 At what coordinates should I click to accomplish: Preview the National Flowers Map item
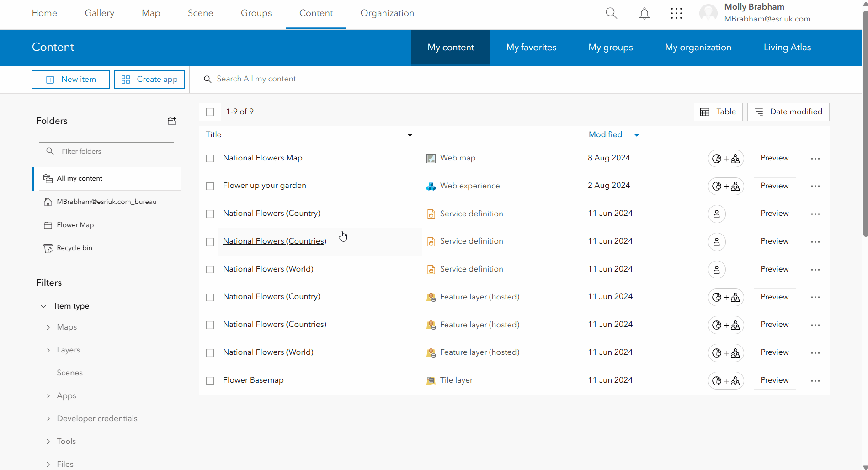tap(775, 158)
